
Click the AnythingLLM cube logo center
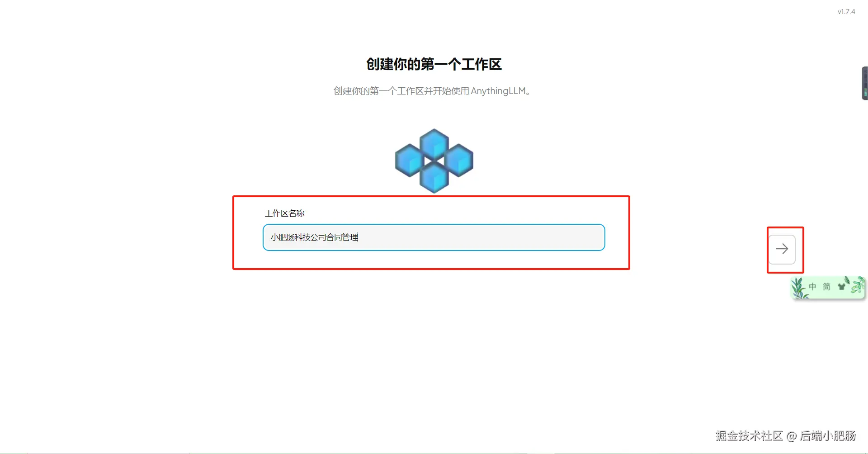click(x=434, y=161)
